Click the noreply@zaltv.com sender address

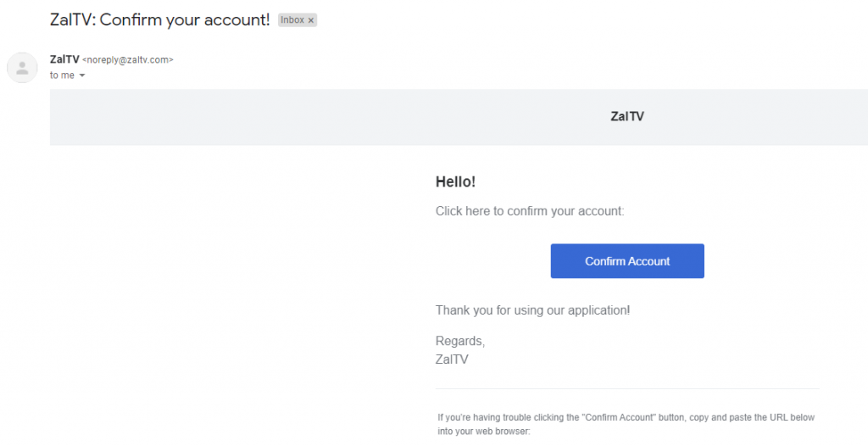128,60
